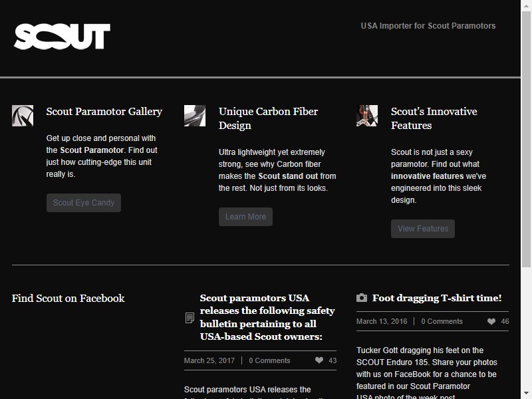
Task: Click the Learn More button
Action: pos(245,217)
